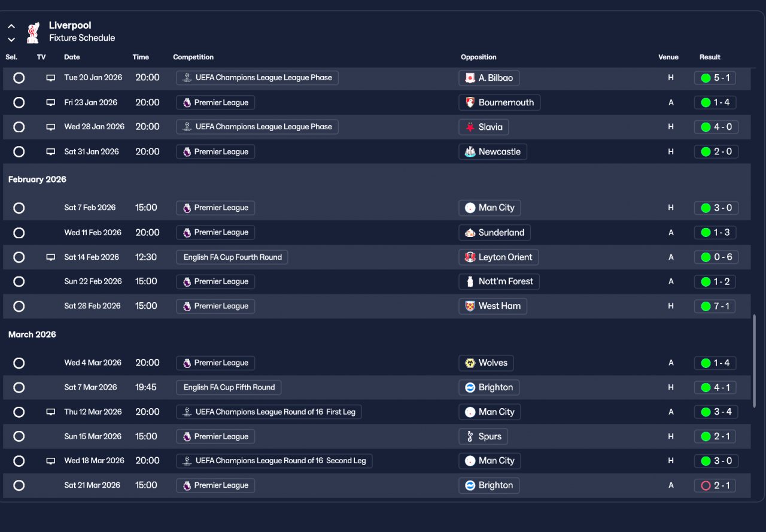Select the Sat 7 Feb 2026 fixture radio
The height and width of the screenshot is (532, 766).
pos(19,208)
